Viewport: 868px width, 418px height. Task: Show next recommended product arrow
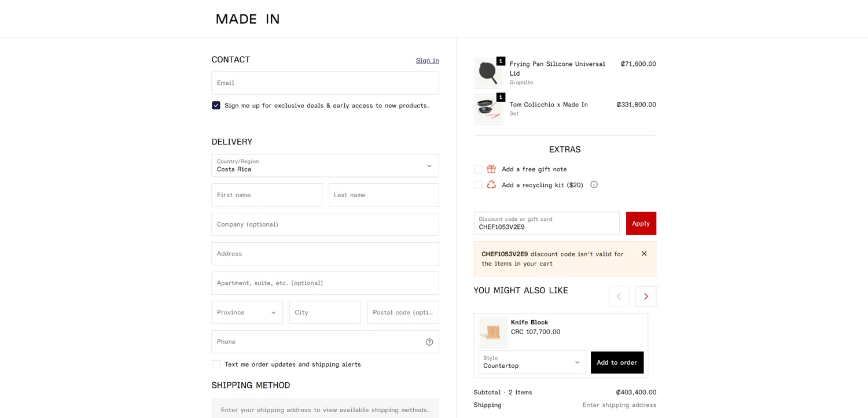(x=646, y=297)
